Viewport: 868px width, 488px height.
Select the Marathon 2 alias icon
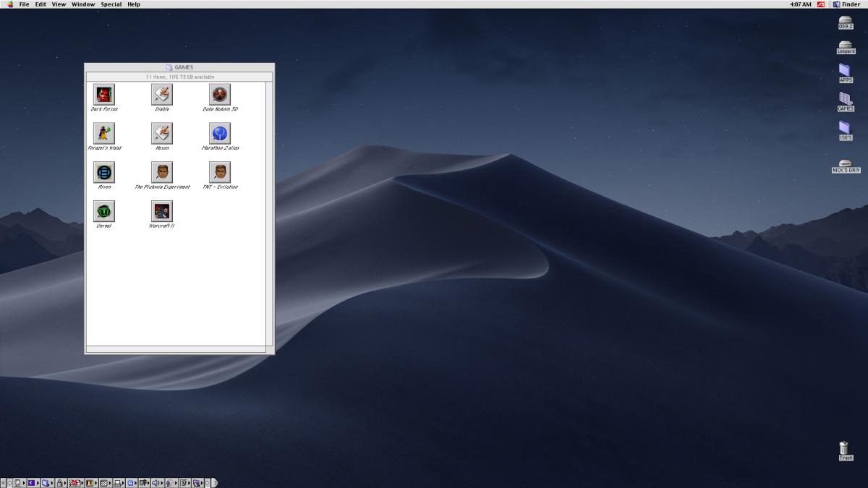220,133
